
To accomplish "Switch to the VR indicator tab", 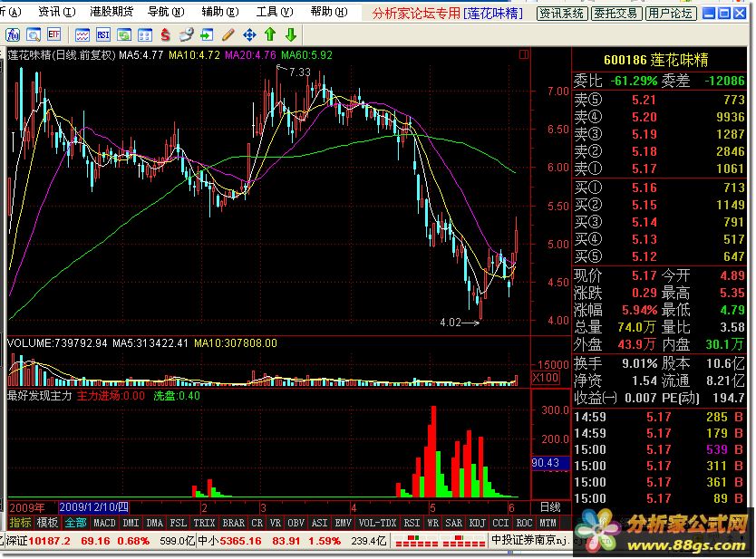I will (x=276, y=523).
